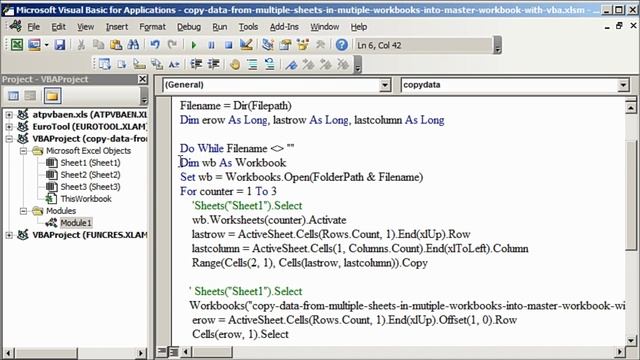Open the Insert menu
This screenshot has height=360, width=640.
(117, 27)
